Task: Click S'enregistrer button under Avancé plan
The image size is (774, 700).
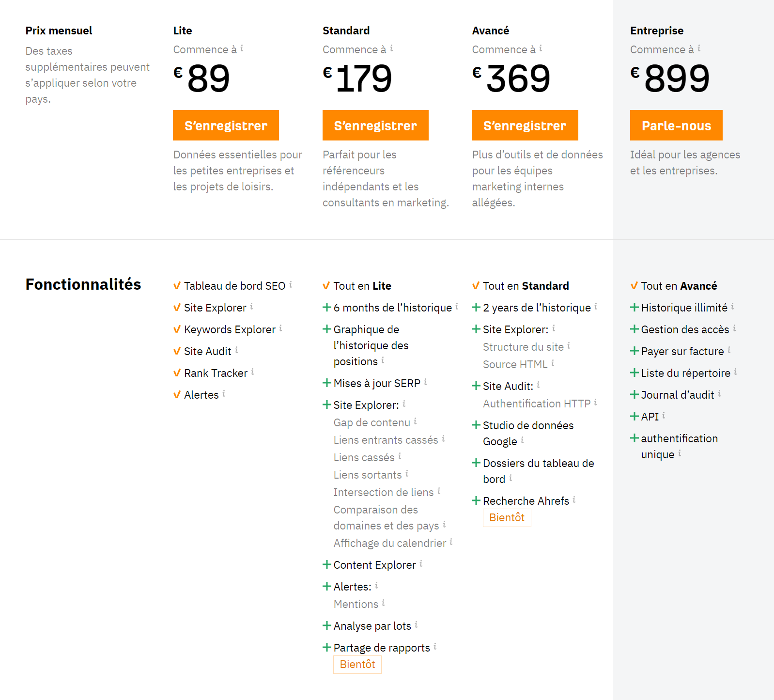Action: [525, 125]
